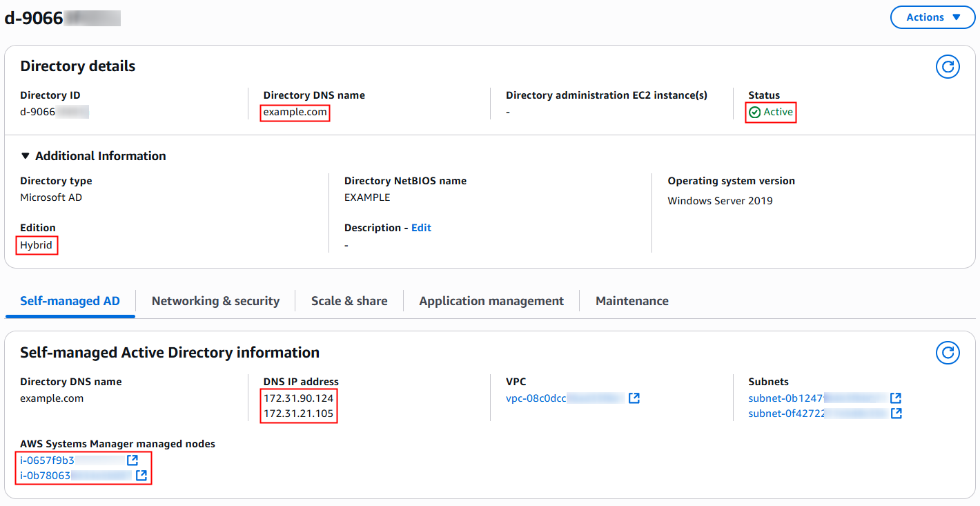The width and height of the screenshot is (980, 506).
Task: Select the Self-managed AD tab
Action: pos(70,301)
